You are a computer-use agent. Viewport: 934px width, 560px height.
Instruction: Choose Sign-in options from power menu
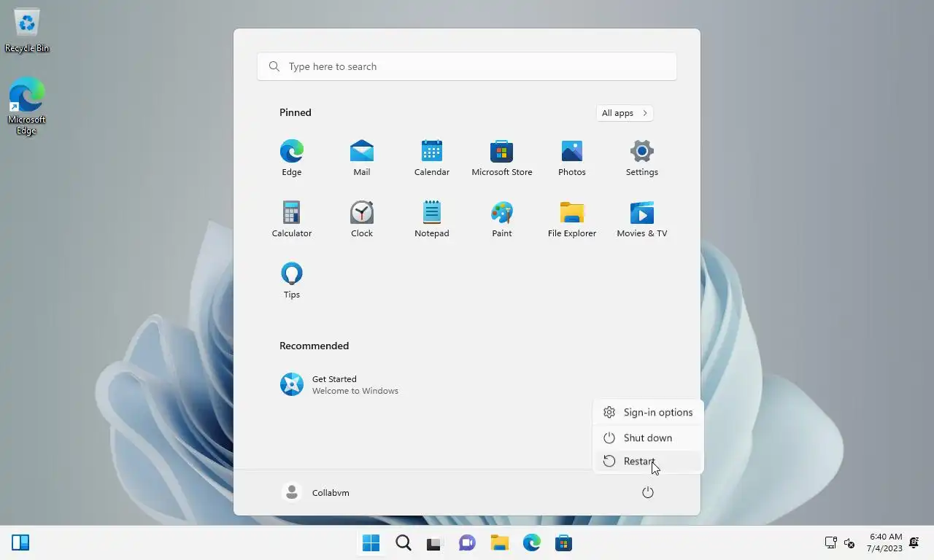(648, 413)
